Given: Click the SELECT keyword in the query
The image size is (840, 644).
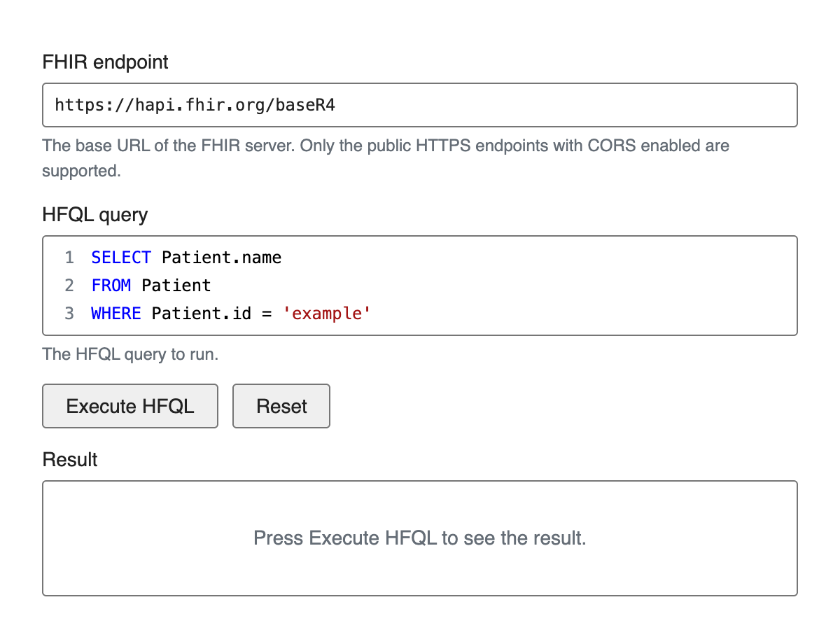Looking at the screenshot, I should [x=121, y=258].
